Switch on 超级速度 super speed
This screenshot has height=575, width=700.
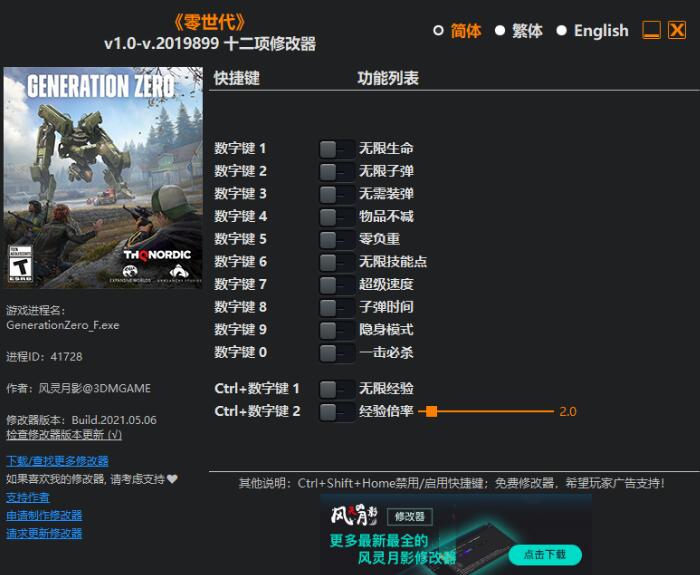click(337, 285)
